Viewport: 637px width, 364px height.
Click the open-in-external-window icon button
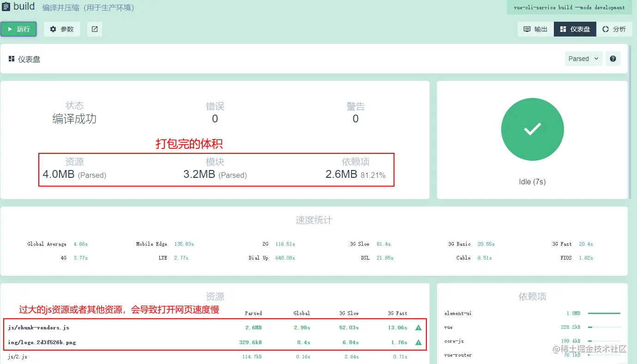[x=95, y=29]
